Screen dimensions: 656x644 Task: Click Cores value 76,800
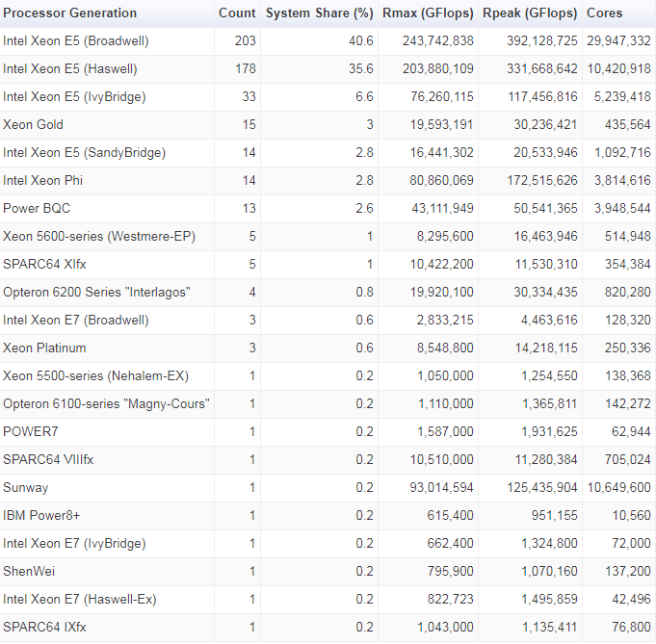tap(631, 628)
